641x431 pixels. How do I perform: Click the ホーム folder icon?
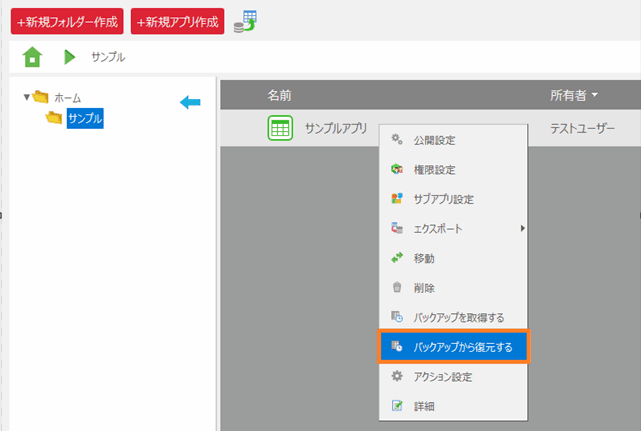[x=40, y=97]
